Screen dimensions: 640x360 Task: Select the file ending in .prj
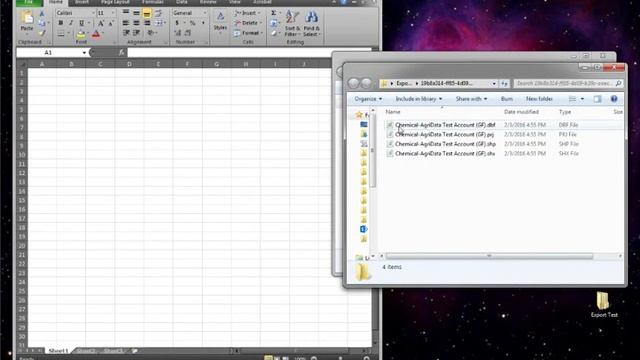point(444,134)
